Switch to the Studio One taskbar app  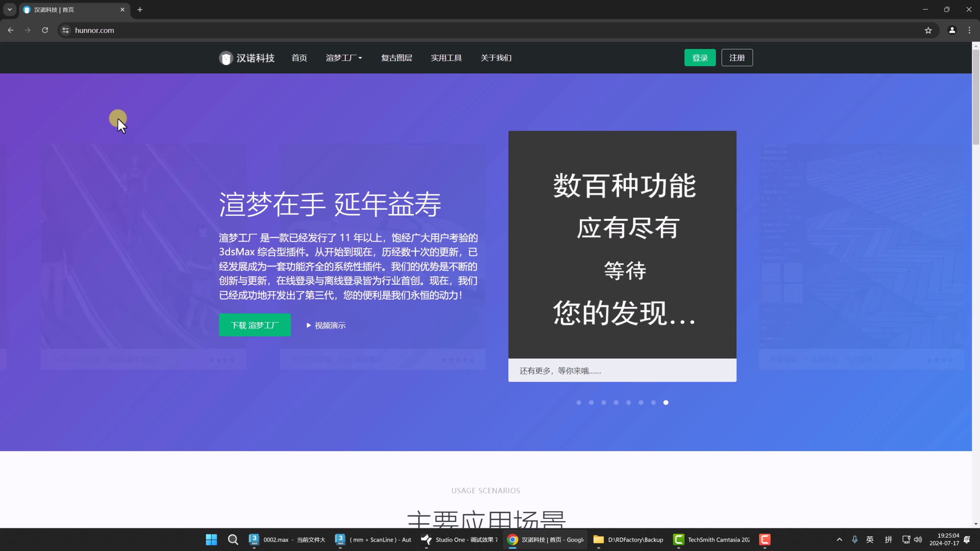(x=460, y=539)
